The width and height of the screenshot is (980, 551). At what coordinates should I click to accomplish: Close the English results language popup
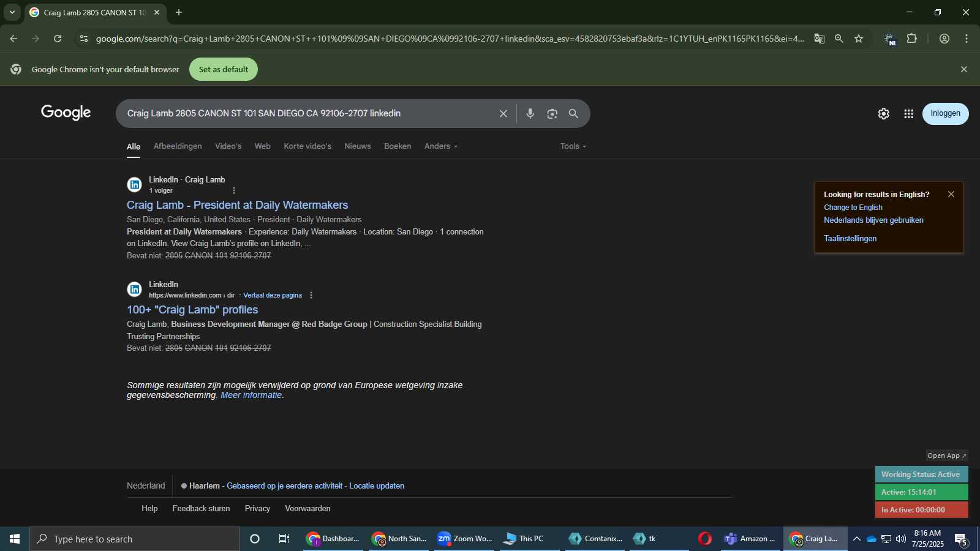[951, 194]
